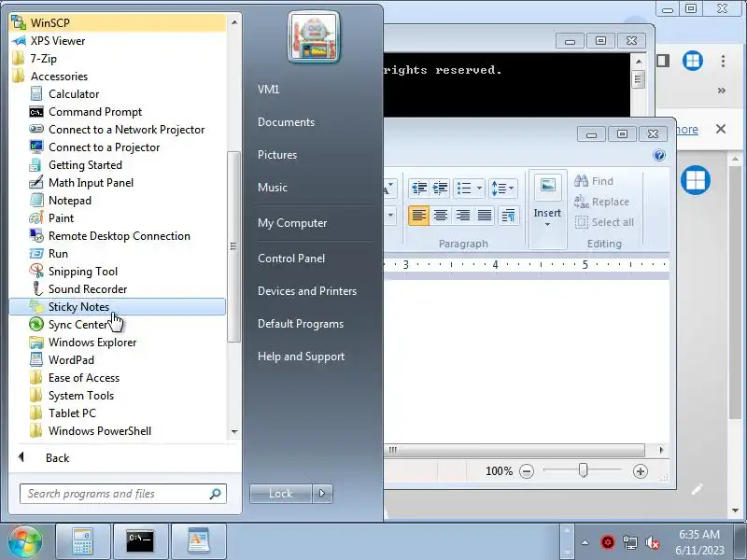Open My Computer
747x560 pixels.
click(292, 223)
